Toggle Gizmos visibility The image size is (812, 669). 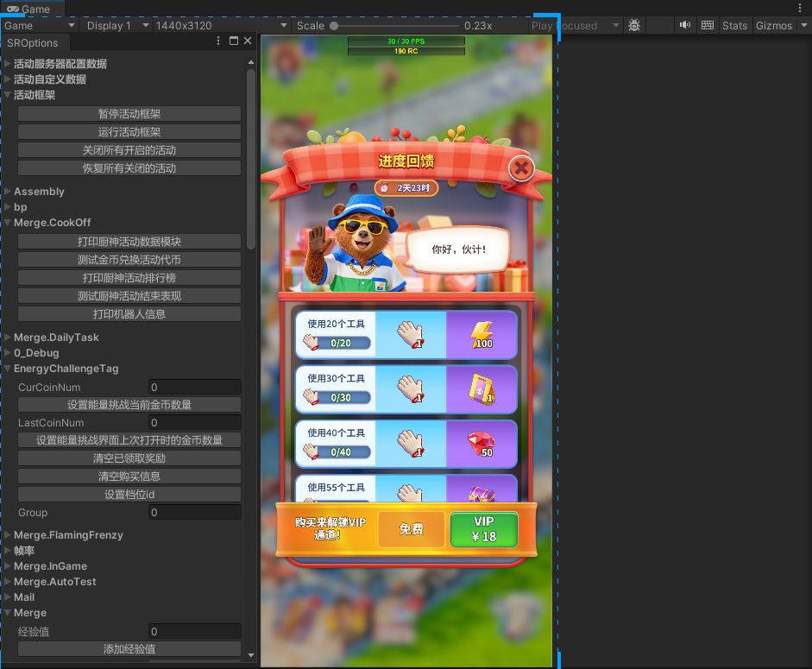coord(776,26)
